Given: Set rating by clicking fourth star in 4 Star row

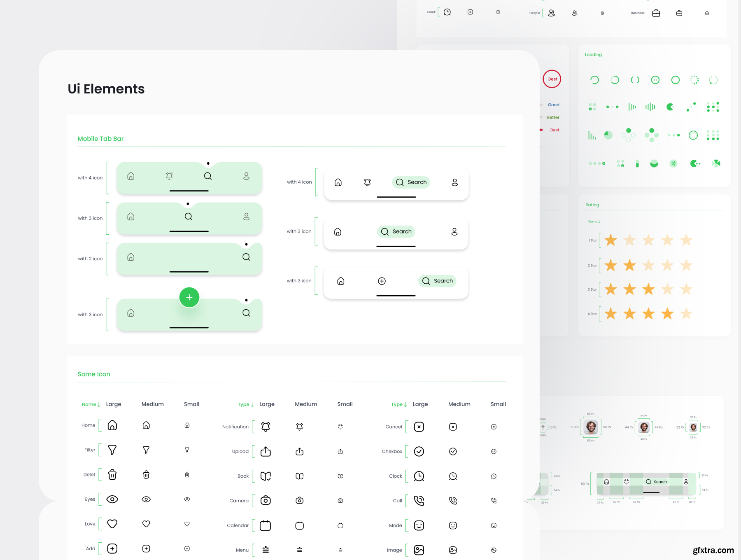Looking at the screenshot, I should 667,314.
